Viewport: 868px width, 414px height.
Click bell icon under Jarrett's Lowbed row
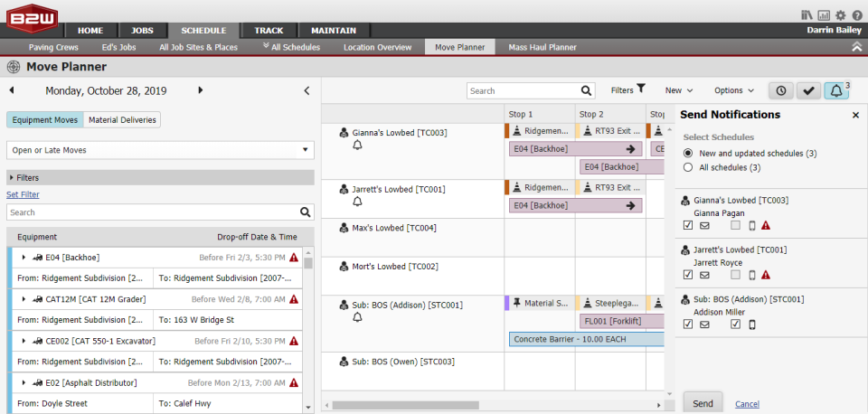pyautogui.click(x=357, y=202)
